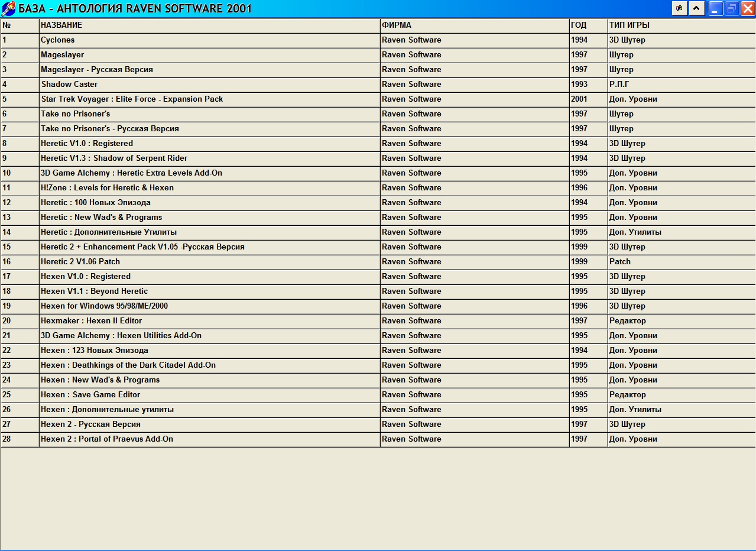
Task: Select Hexen for Windows 95/98/ME/2000
Action: pos(105,306)
